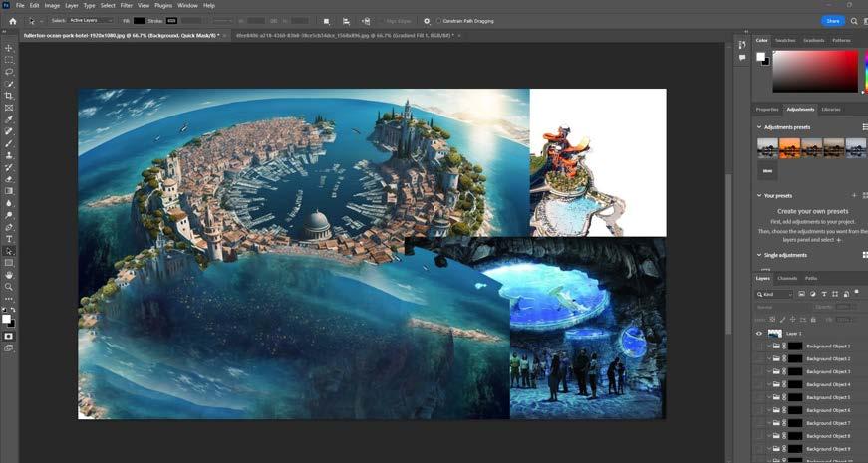Click the Home icon in options bar

point(13,20)
